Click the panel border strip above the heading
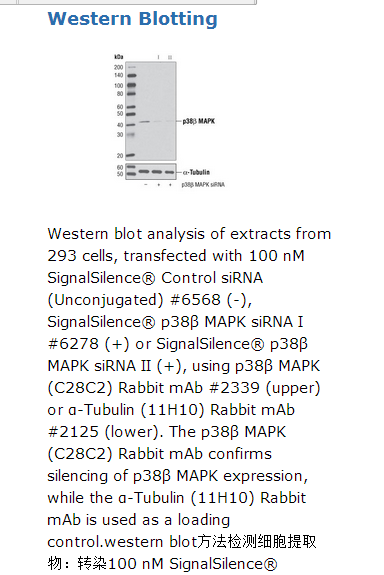 coord(128,2)
